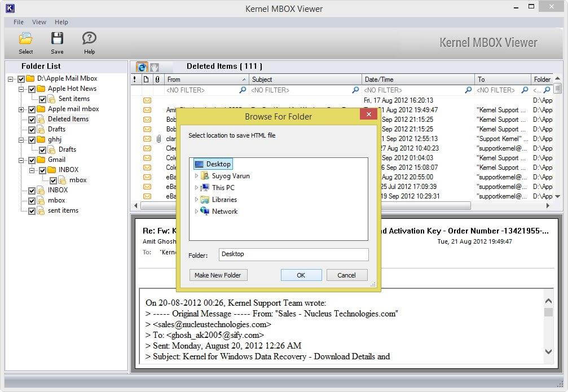Expand the Apple mail mbox node
Viewport: 568px width, 392px height.
21,109
